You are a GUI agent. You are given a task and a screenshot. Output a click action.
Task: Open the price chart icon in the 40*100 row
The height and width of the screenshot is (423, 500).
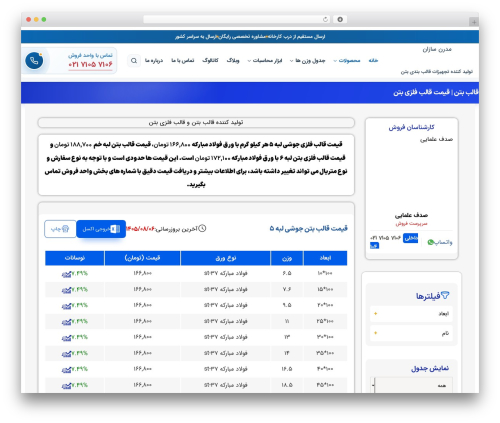click(66, 369)
